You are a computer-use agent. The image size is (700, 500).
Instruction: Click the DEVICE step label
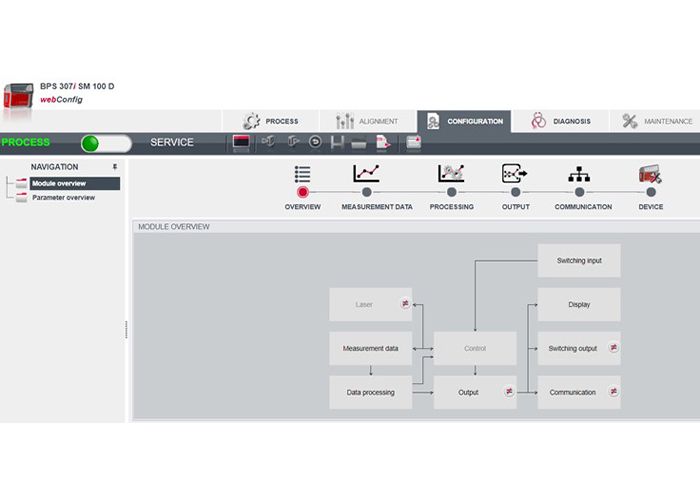pos(650,207)
